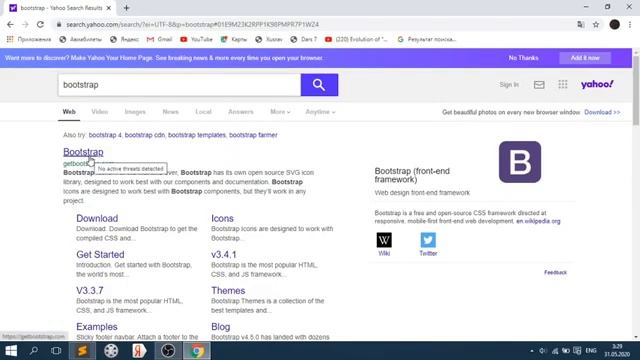Image resolution: width=640 pixels, height=360 pixels.
Task: Click the browser address bar URL
Action: (192, 24)
